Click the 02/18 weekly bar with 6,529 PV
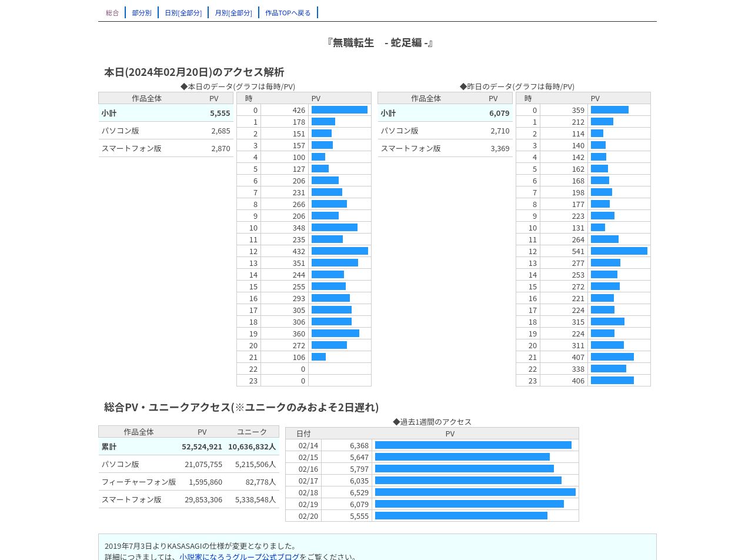The height and width of the screenshot is (560, 755). [475, 492]
